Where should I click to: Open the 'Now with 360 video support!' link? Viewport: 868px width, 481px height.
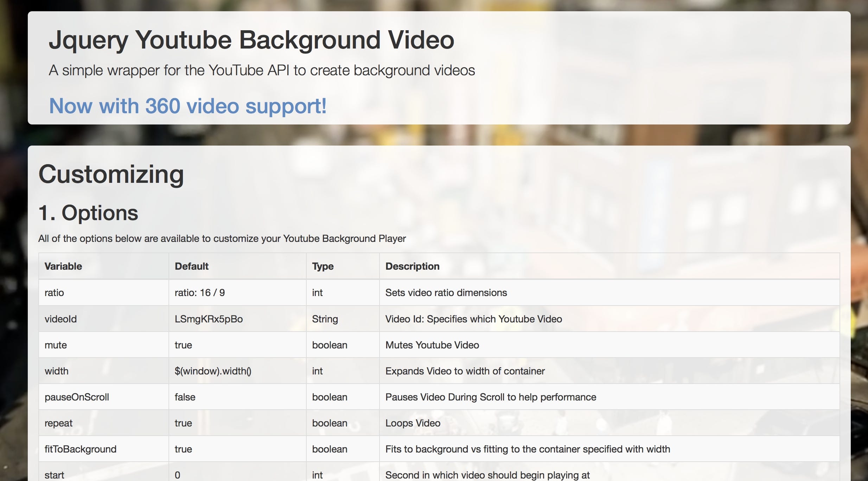(x=188, y=106)
